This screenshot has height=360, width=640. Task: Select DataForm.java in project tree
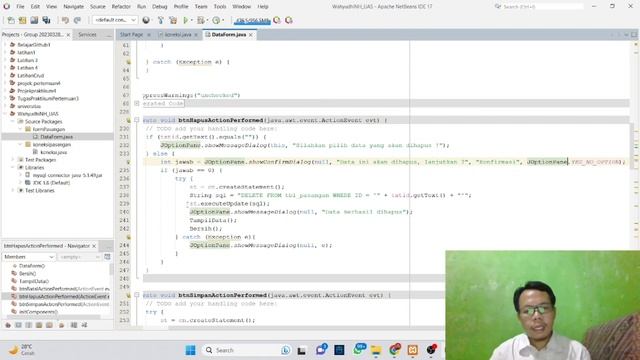(x=56, y=137)
